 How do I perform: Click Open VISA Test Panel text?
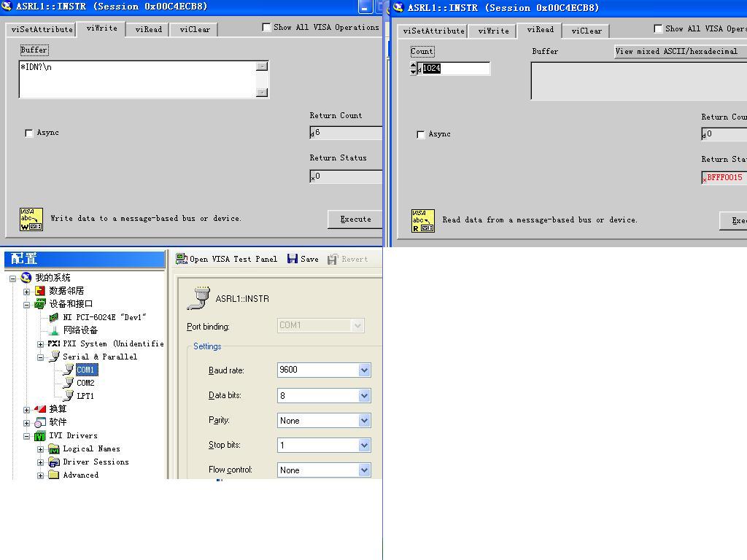coord(233,259)
